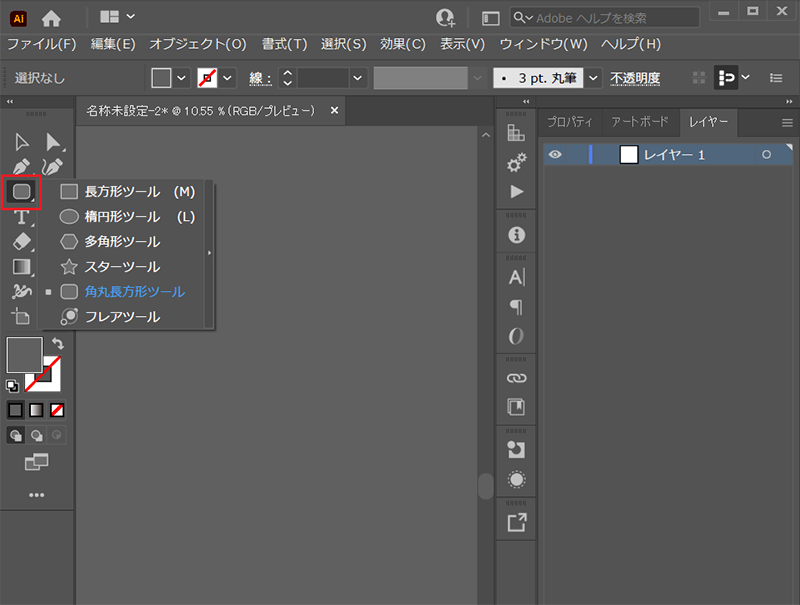The height and width of the screenshot is (605, 800).
Task: Open the Asset Export panel icon
Action: [x=516, y=523]
